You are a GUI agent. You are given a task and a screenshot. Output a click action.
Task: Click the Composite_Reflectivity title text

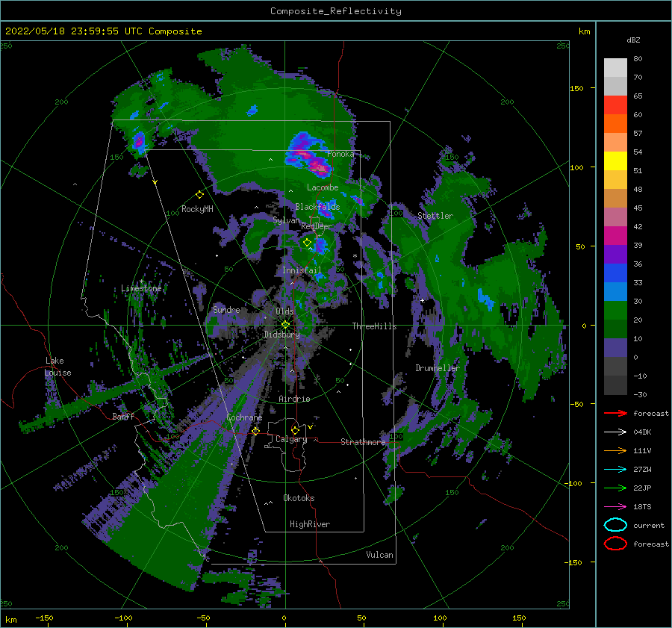coord(335,11)
